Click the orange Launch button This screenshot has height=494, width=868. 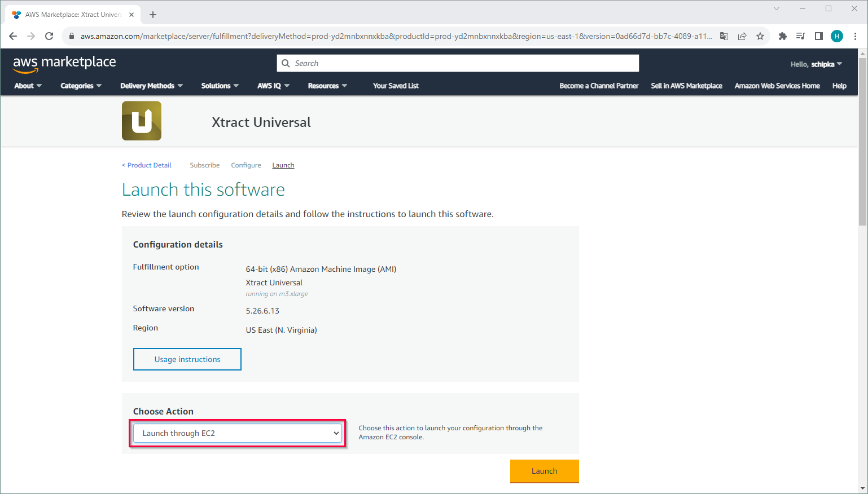pos(545,471)
